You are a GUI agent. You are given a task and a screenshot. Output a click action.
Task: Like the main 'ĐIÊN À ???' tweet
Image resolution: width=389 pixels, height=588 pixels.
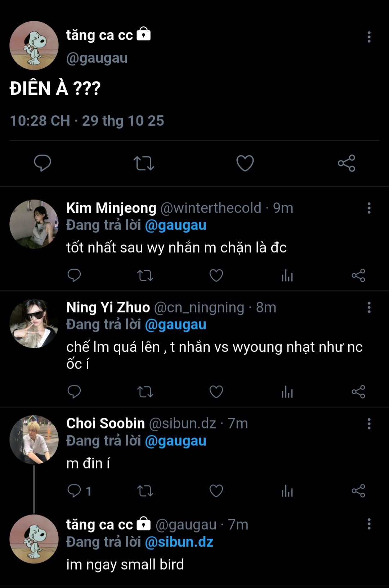[245, 163]
